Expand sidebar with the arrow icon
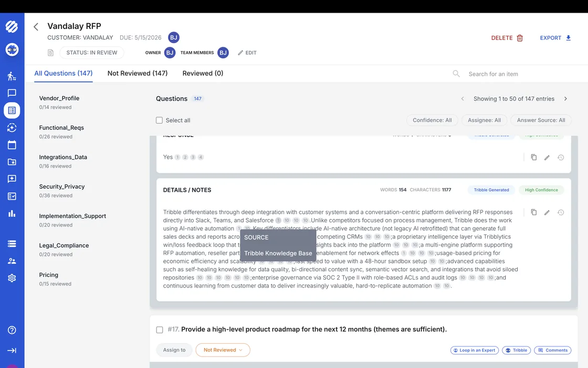 (x=12, y=350)
